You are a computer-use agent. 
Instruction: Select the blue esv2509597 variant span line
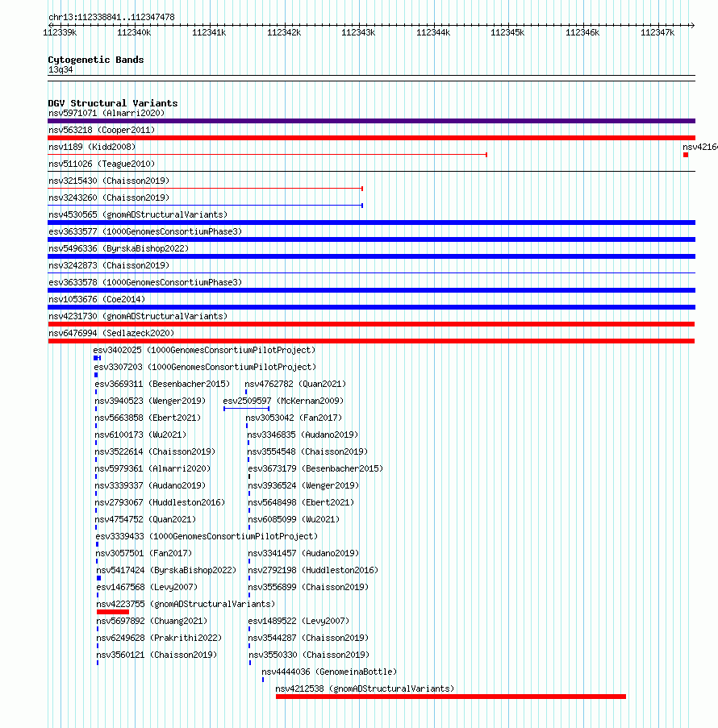coord(246,409)
